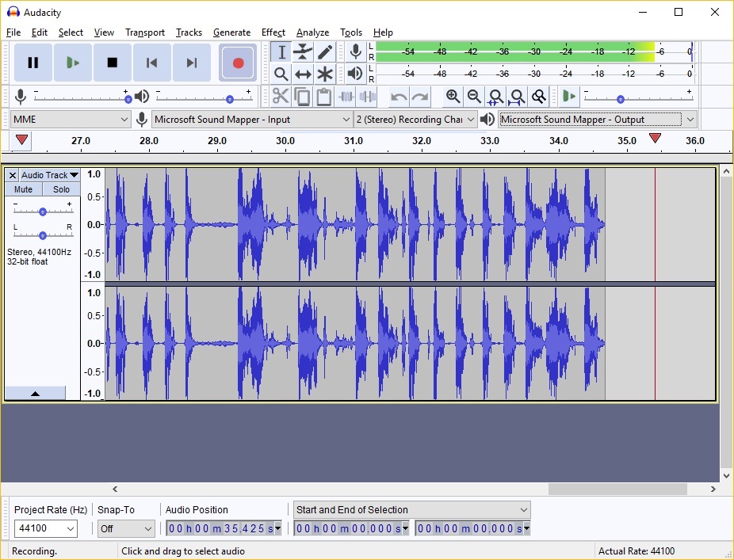Open Stereo Recording Channels dropdown
The image size is (734, 560).
click(x=415, y=120)
